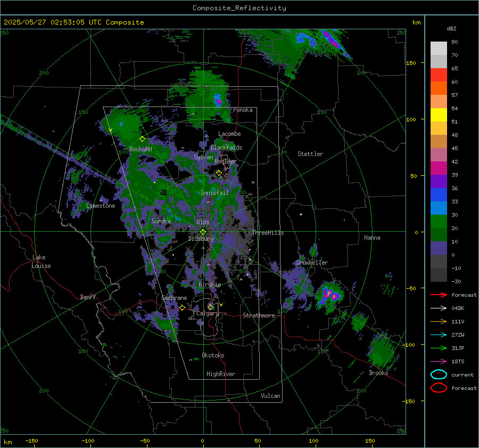
Task: Click the Didsbury label
Action: point(201,239)
